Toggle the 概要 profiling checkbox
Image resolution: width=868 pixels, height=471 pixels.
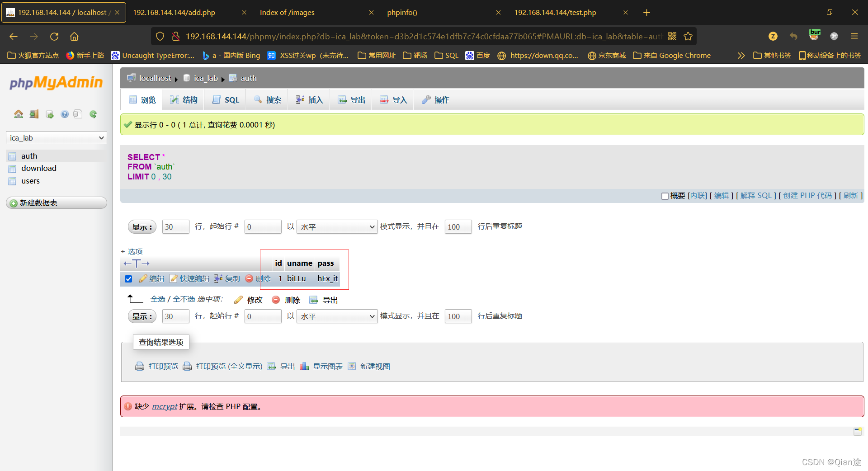[x=665, y=196]
